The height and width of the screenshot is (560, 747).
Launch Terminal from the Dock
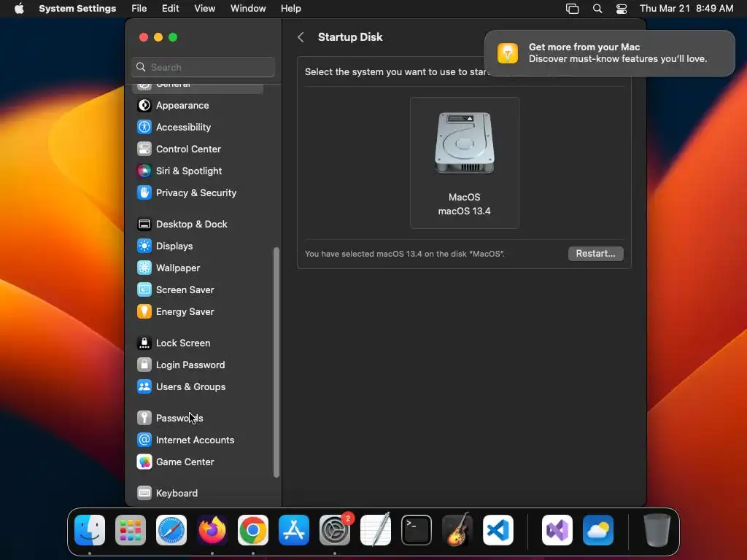417,530
